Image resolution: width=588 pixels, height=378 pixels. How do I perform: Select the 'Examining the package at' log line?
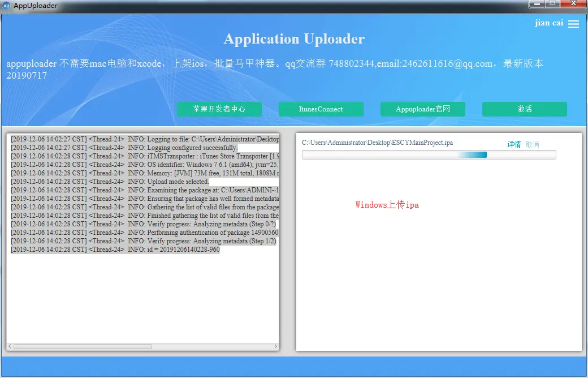point(145,190)
